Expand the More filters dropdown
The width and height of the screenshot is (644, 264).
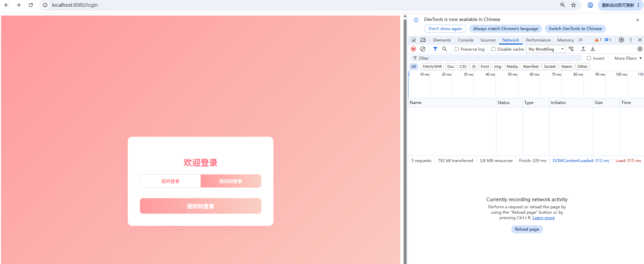[628, 58]
